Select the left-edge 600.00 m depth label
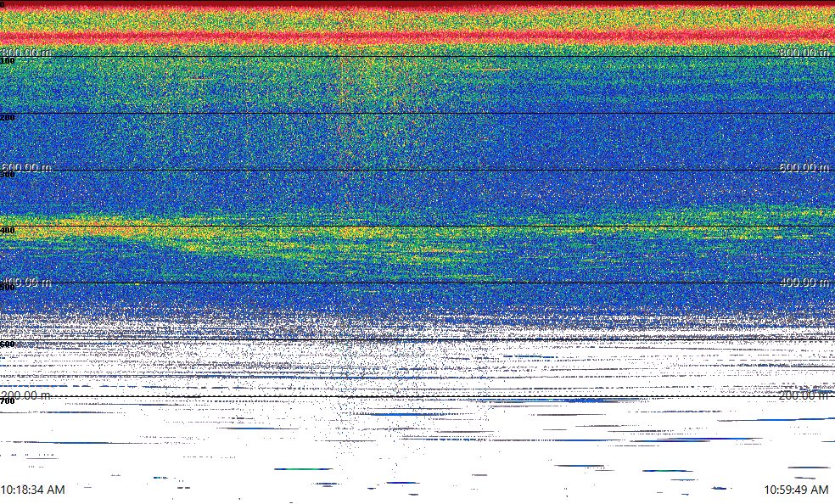Viewport: 835px width, 504px height. 26,167
